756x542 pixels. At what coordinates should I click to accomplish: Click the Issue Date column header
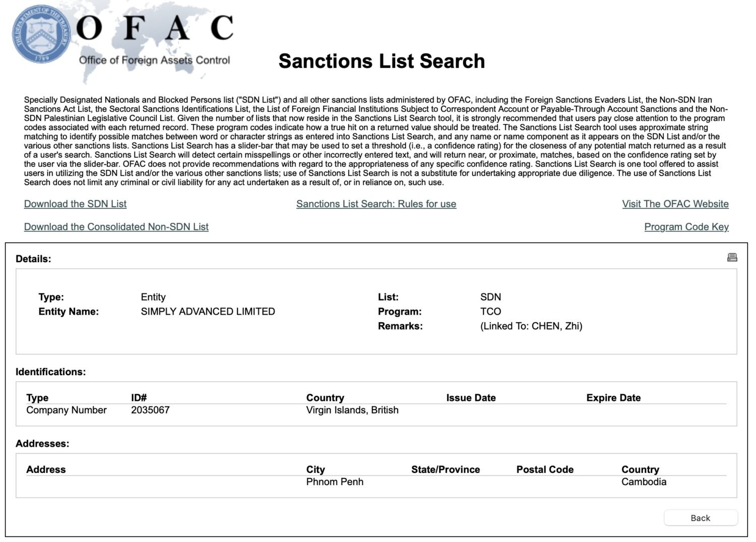tap(471, 398)
